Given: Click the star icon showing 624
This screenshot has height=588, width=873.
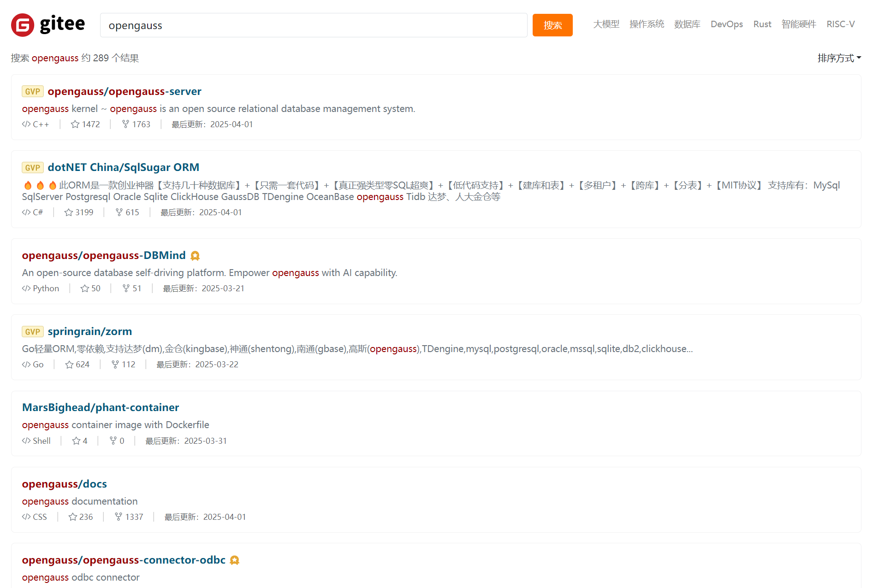Looking at the screenshot, I should point(69,365).
